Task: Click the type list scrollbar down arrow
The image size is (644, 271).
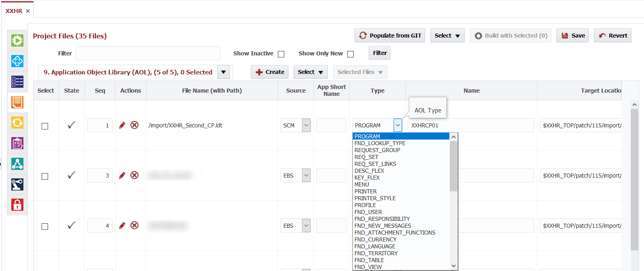Action: pyautogui.click(x=453, y=266)
